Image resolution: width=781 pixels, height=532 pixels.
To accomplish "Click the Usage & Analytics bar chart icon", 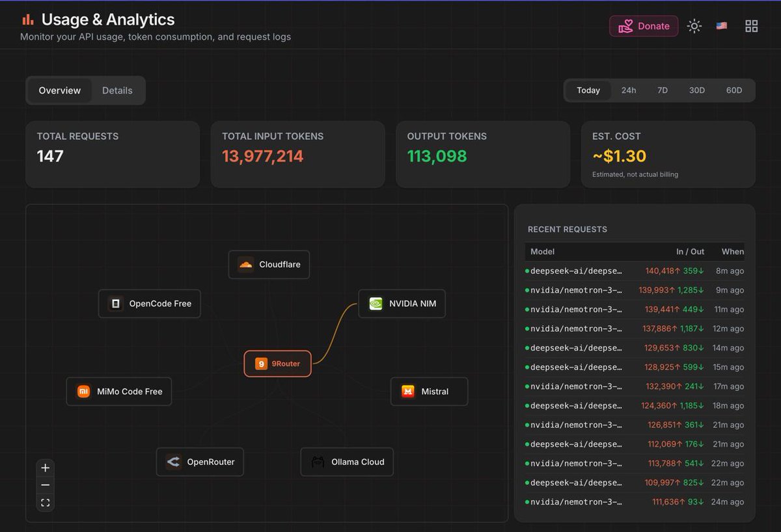I will tap(27, 20).
